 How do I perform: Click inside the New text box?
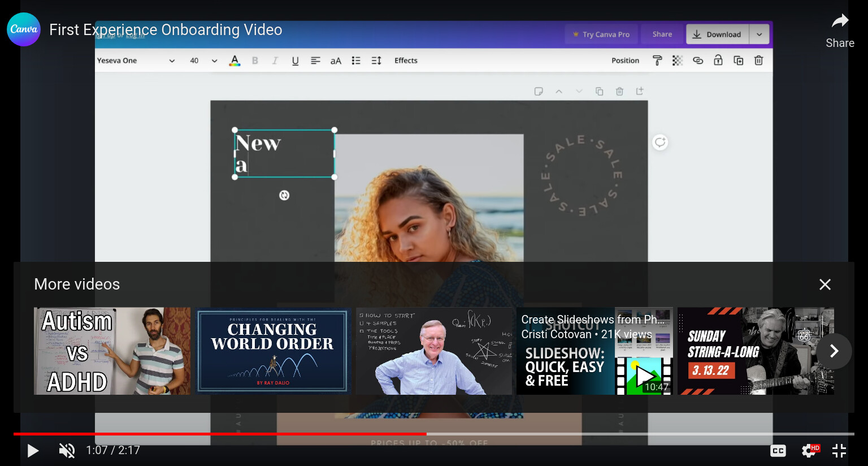point(284,154)
